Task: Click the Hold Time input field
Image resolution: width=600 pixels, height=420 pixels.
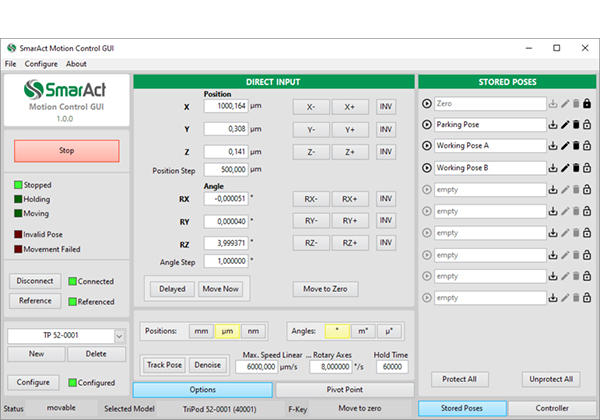Action: pos(392,367)
